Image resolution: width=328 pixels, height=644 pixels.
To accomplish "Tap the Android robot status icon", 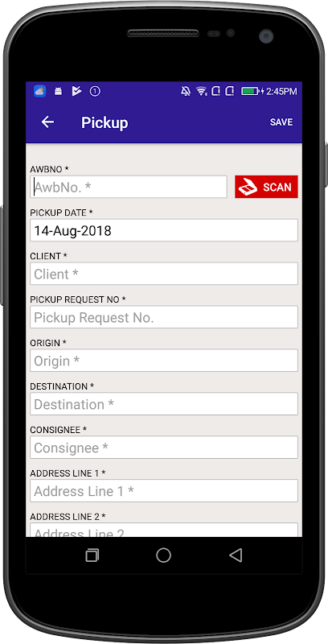I will point(58,91).
